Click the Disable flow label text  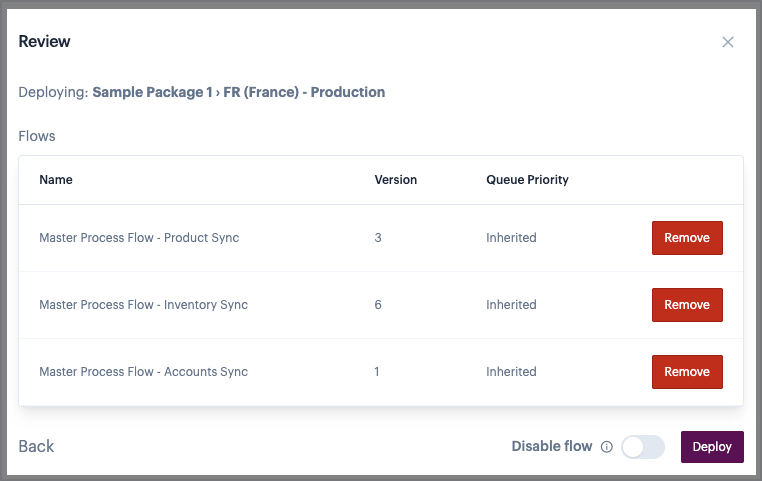[x=551, y=446]
